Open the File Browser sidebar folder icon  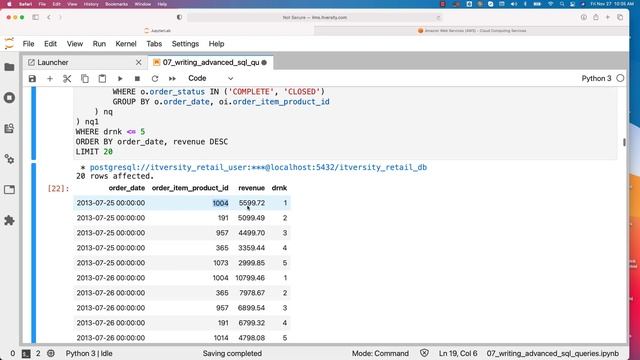click(9, 67)
